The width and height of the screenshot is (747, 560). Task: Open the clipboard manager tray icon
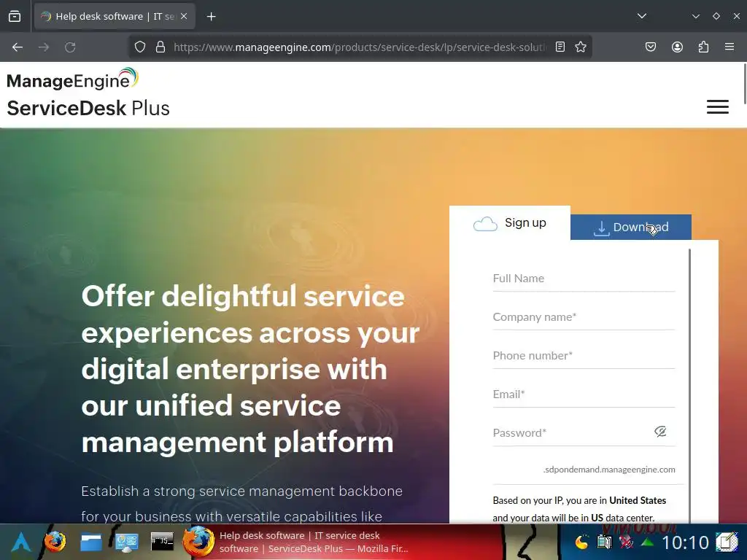click(x=604, y=542)
